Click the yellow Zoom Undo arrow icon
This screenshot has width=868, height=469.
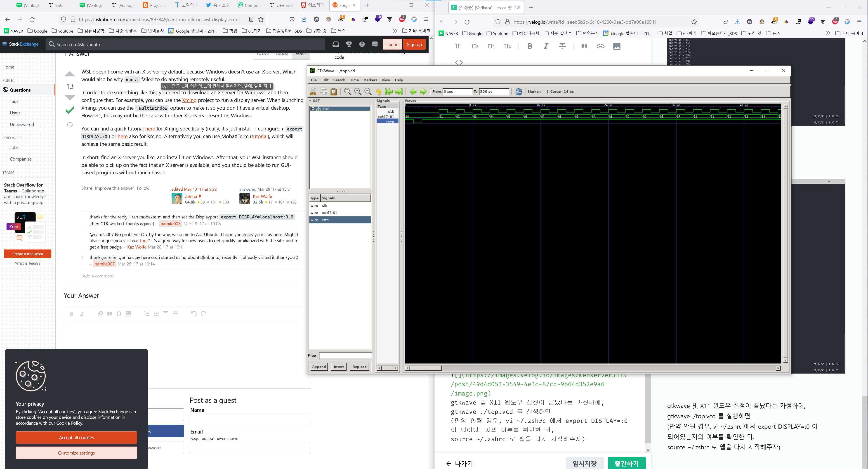(378, 91)
